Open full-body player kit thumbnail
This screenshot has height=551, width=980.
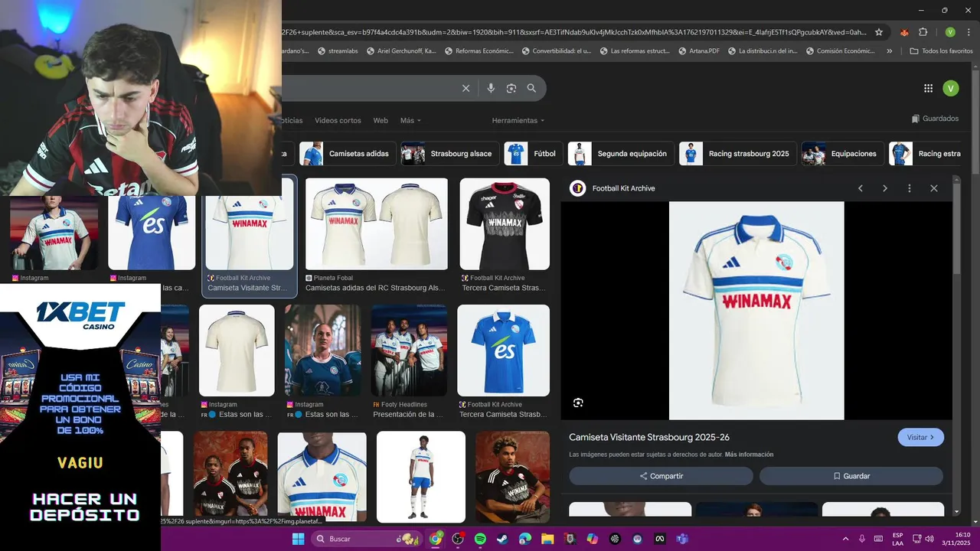[x=420, y=477]
